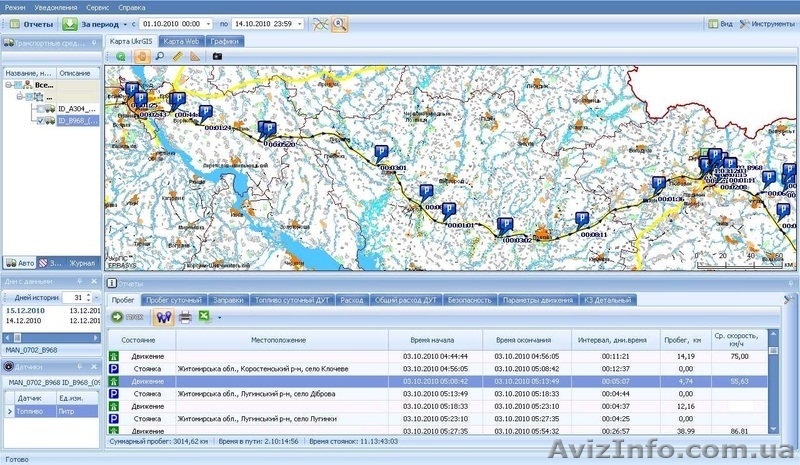Click the days list horizontal scrollbar thumb

(x=17, y=338)
